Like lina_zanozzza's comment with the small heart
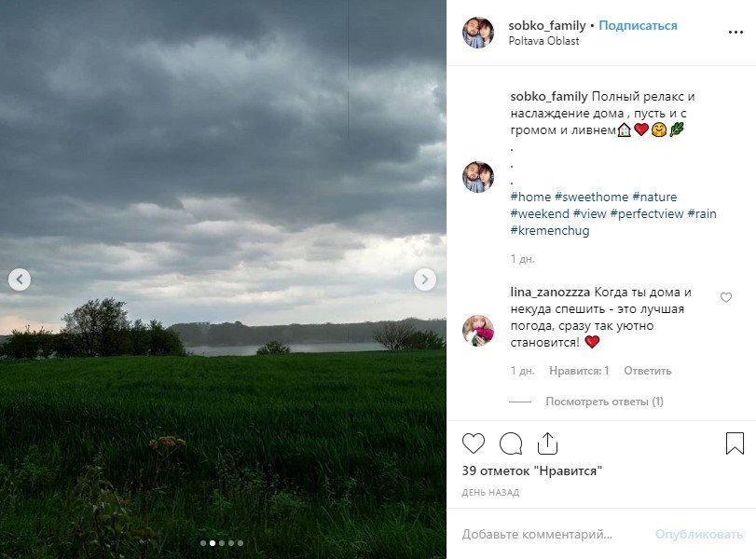The height and width of the screenshot is (559, 756). [x=725, y=297]
